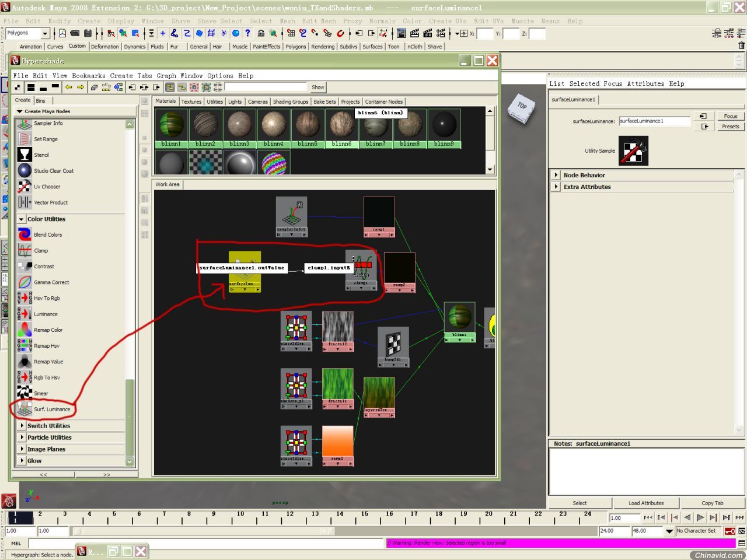Create a Uv Chooser node
This screenshot has width=747, height=560.
tap(39, 187)
